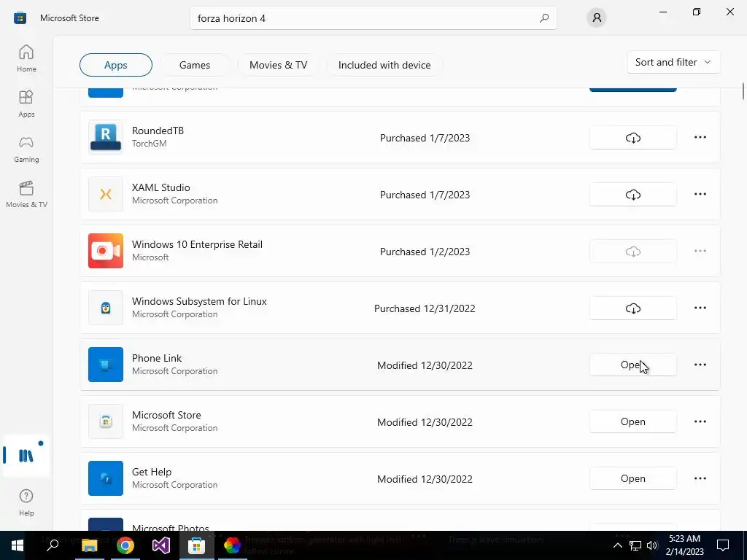The image size is (747, 560).
Task: Launch Google Chrome from taskbar
Action: click(x=125, y=545)
